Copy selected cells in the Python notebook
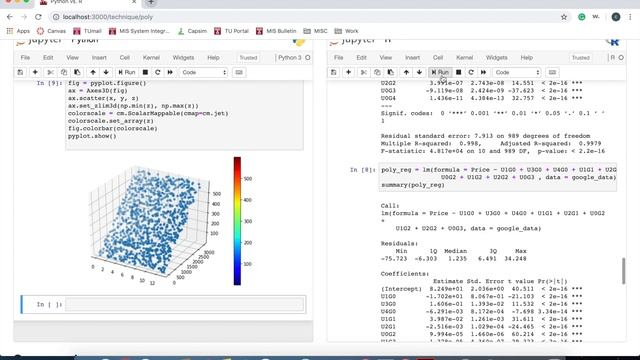 coord(64,72)
